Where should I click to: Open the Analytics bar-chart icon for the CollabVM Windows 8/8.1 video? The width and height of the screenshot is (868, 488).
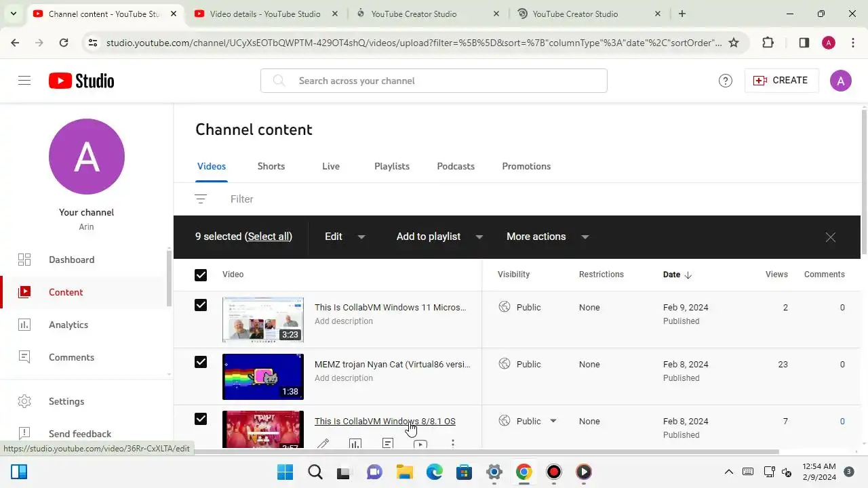(355, 444)
